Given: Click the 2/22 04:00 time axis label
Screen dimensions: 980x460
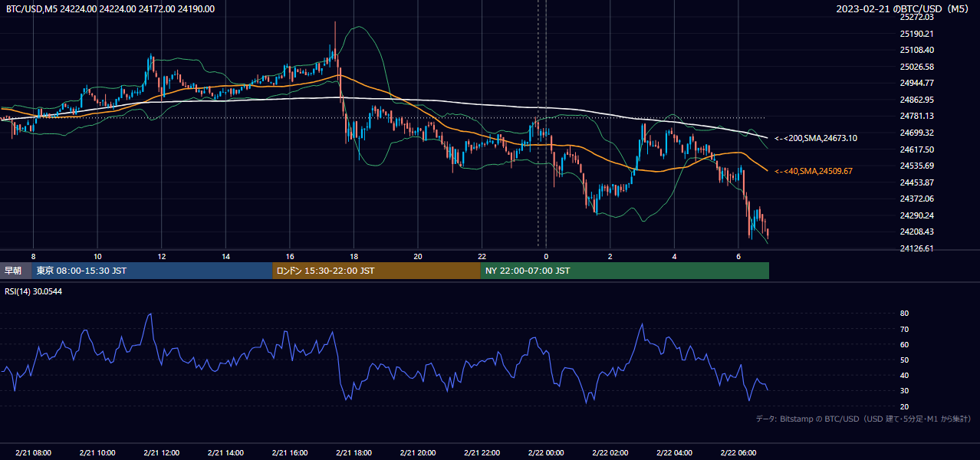Looking at the screenshot, I should pyautogui.click(x=674, y=453).
